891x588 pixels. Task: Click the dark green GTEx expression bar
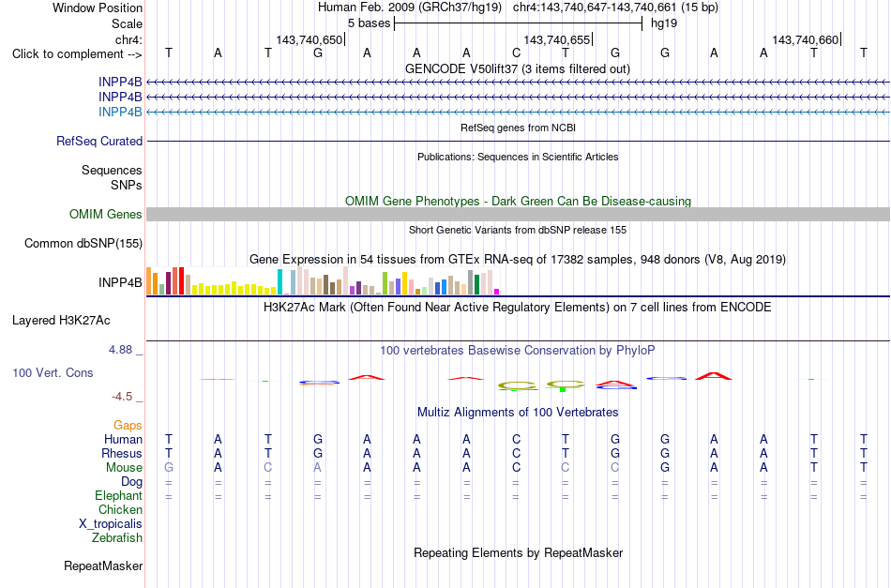point(476,284)
